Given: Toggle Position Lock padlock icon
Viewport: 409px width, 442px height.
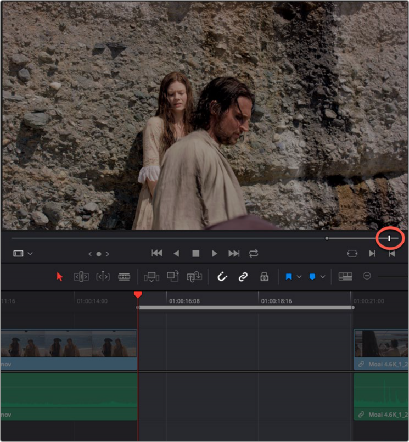Looking at the screenshot, I should click(264, 276).
